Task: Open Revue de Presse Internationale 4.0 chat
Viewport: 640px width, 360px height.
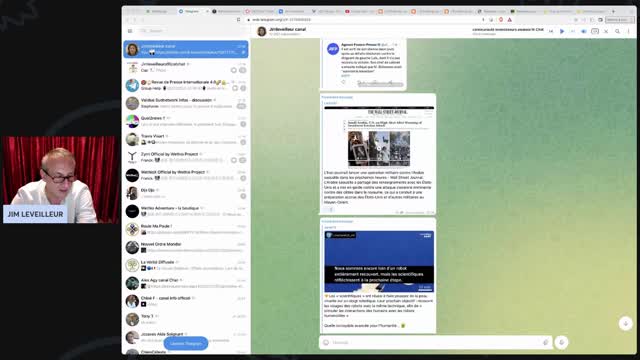Action: click(186, 85)
